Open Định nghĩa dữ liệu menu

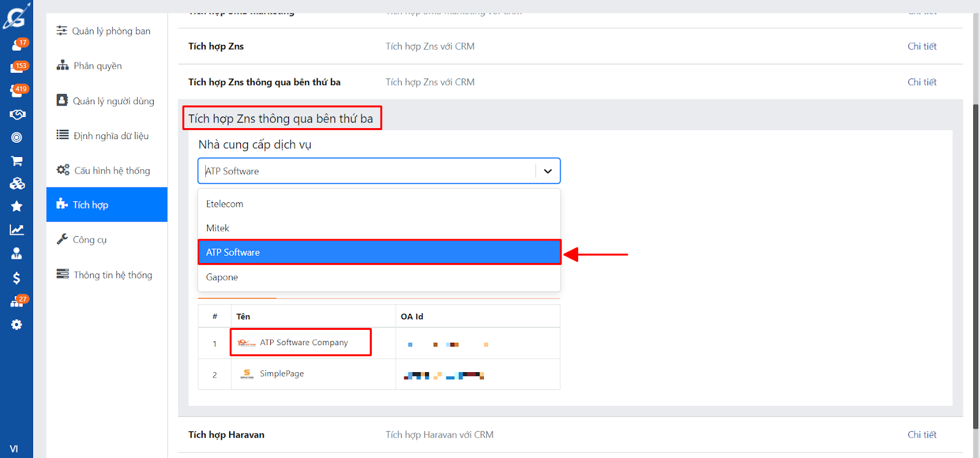point(107,136)
